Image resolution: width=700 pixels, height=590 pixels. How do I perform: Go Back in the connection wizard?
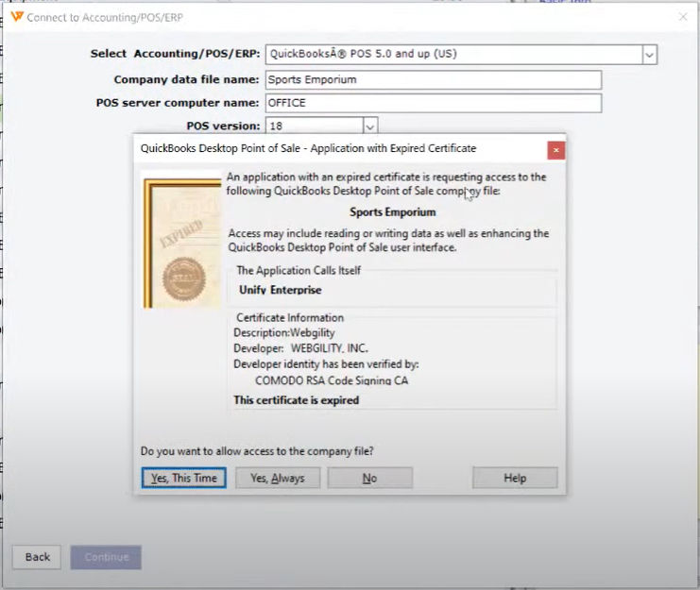click(37, 557)
